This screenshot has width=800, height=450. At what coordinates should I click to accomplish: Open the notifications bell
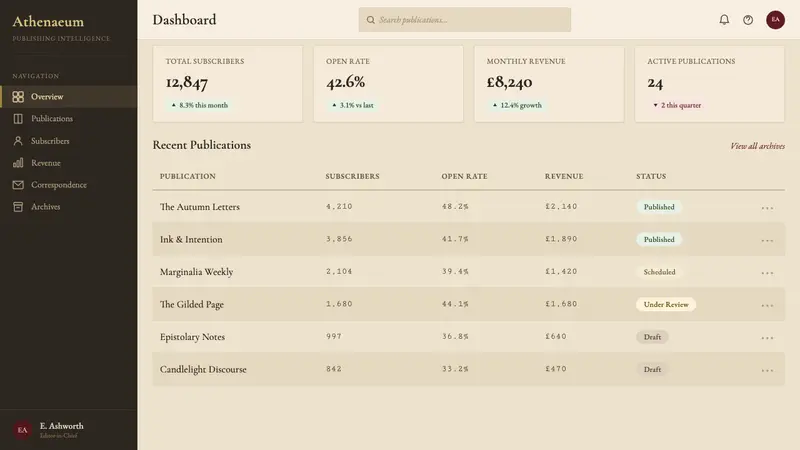click(724, 20)
